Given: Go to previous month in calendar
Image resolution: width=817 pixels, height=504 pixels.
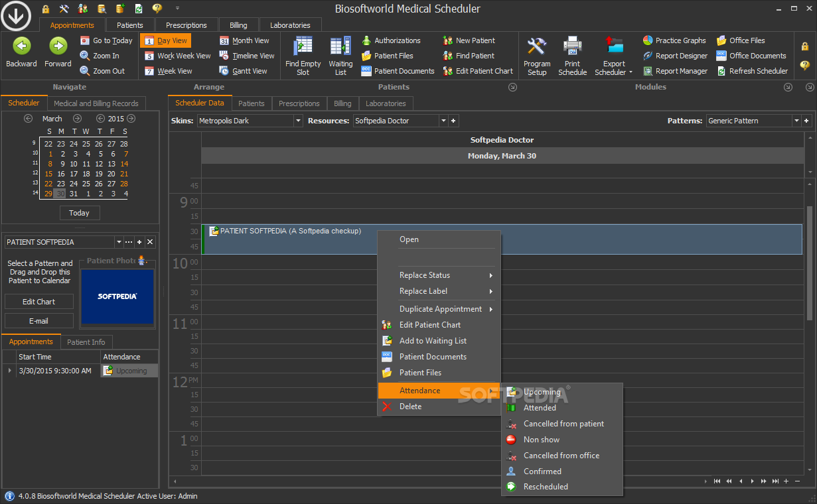Looking at the screenshot, I should [28, 119].
